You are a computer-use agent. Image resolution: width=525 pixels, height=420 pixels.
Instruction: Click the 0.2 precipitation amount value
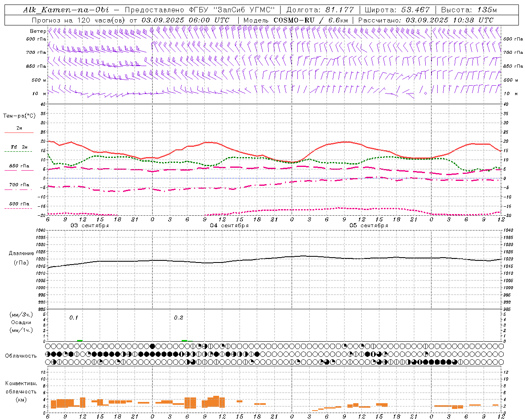pyautogui.click(x=178, y=318)
